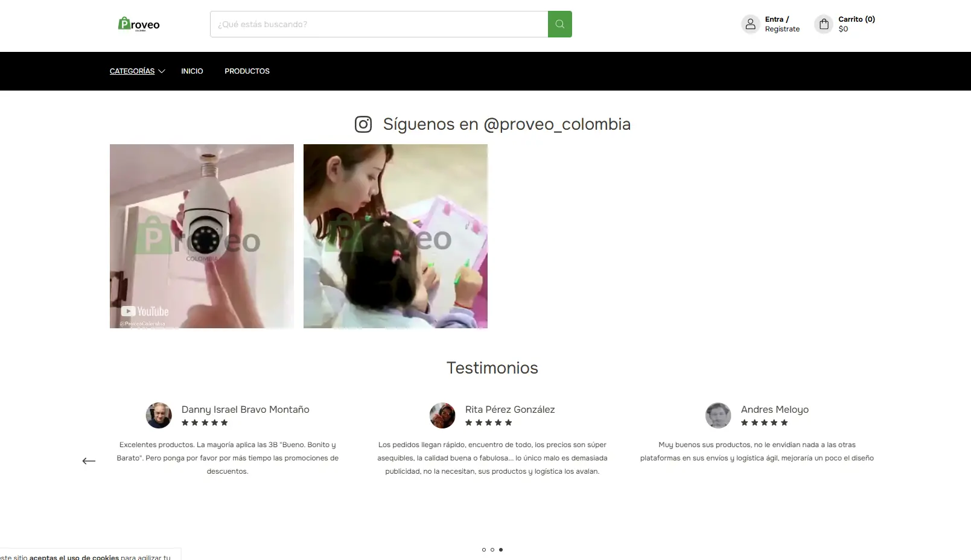The height and width of the screenshot is (560, 971).
Task: Open the security camera bulb Instagram post
Action: (x=202, y=236)
